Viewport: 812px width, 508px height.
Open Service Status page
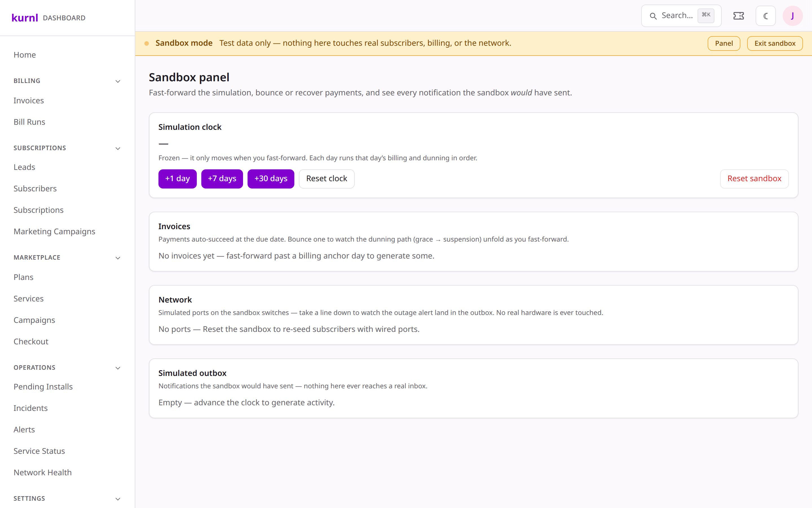tap(39, 451)
